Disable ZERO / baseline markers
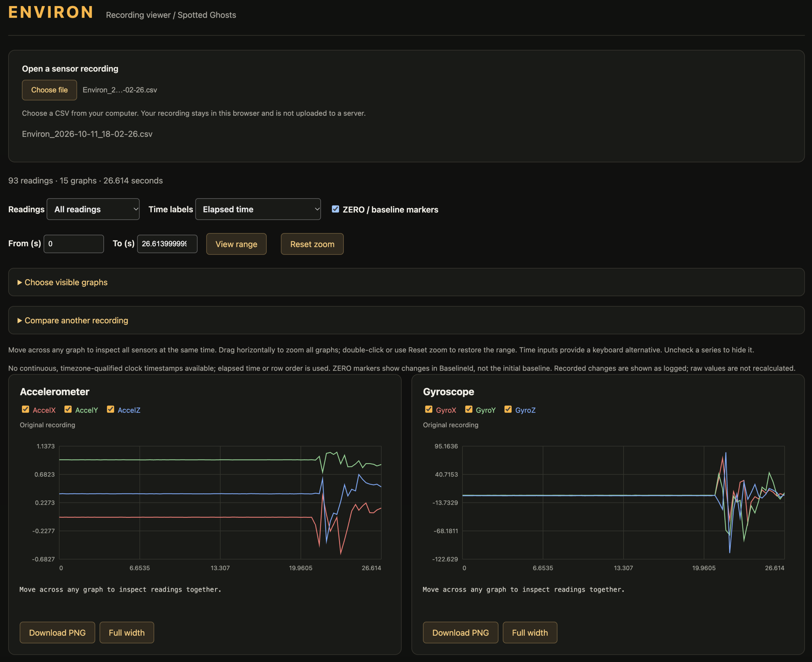The height and width of the screenshot is (662, 812). pos(335,209)
